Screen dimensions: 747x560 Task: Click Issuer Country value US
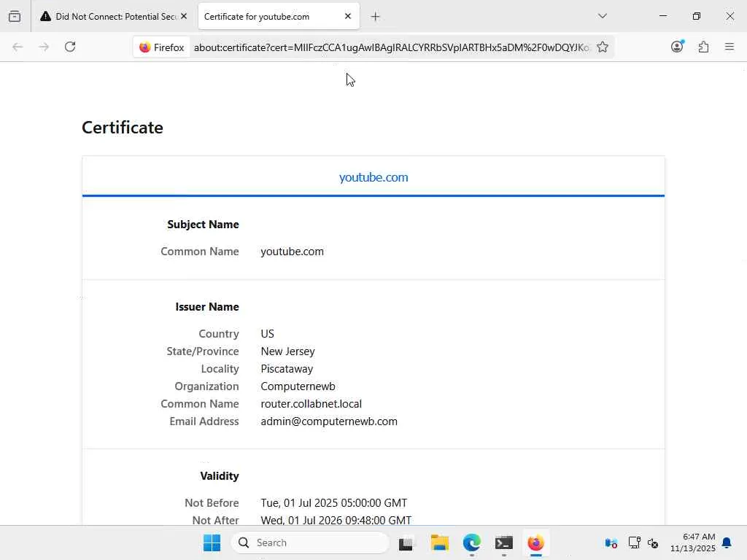click(x=267, y=334)
